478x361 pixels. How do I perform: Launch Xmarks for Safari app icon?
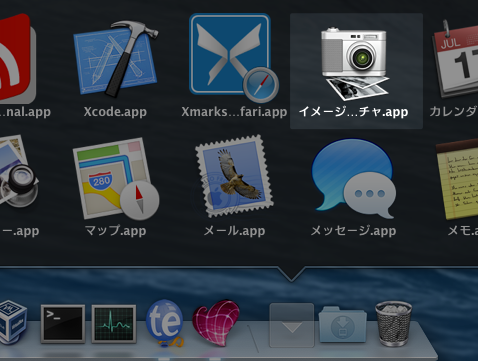(234, 58)
